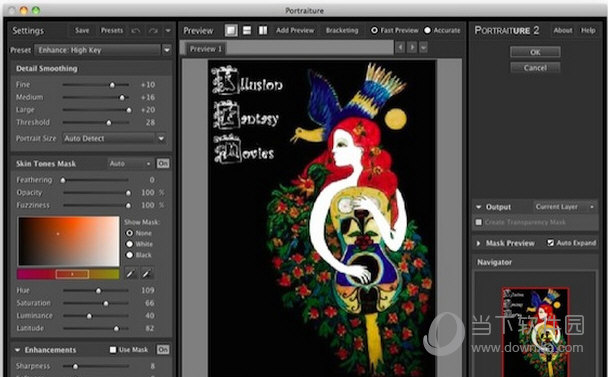Image resolution: width=608 pixels, height=377 pixels.
Task: Enable the Use Mask checkbox
Action: pos(113,350)
